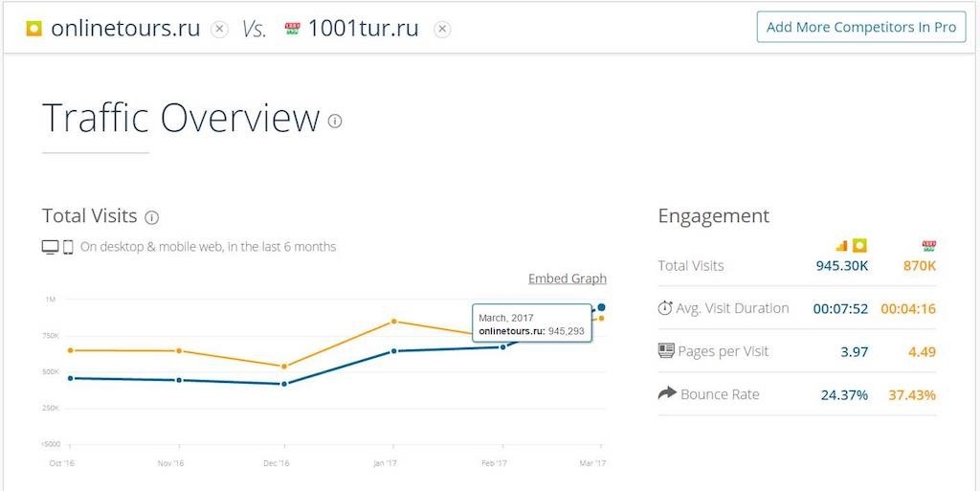Screen dimensions: 980x491
Task: Select 1001tur.ru October 2016 data point
Action: coord(70,350)
